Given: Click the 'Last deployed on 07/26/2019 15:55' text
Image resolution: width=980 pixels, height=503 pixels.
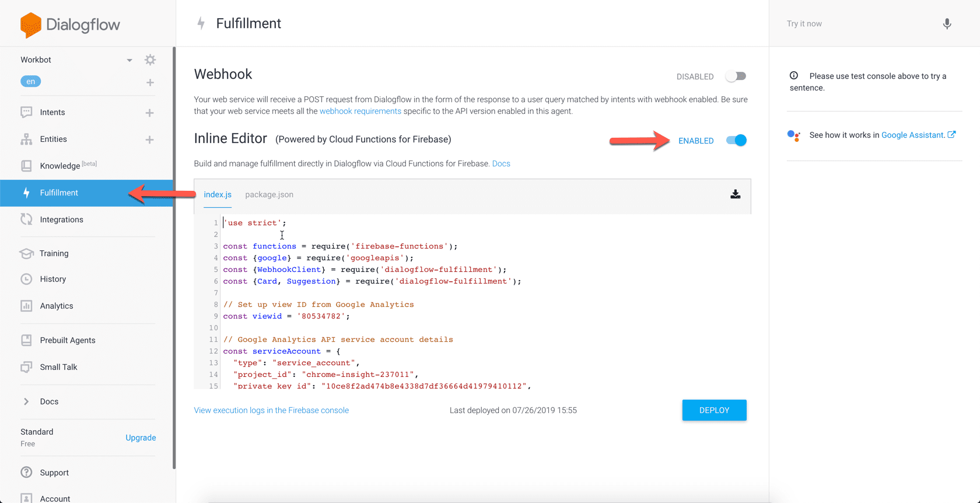Looking at the screenshot, I should (513, 410).
